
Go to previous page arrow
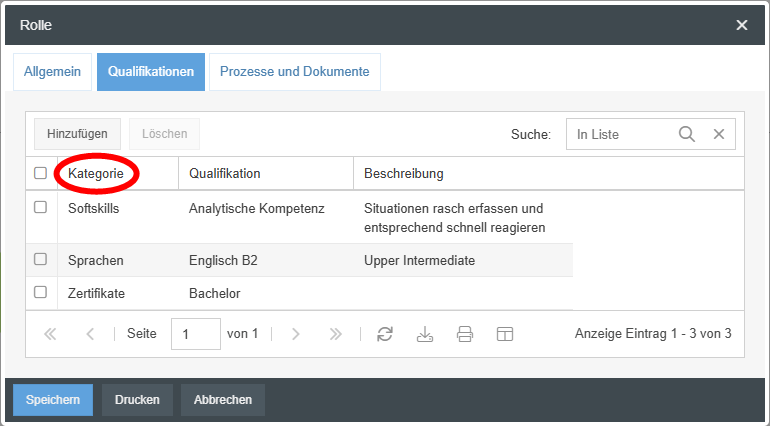(90, 334)
